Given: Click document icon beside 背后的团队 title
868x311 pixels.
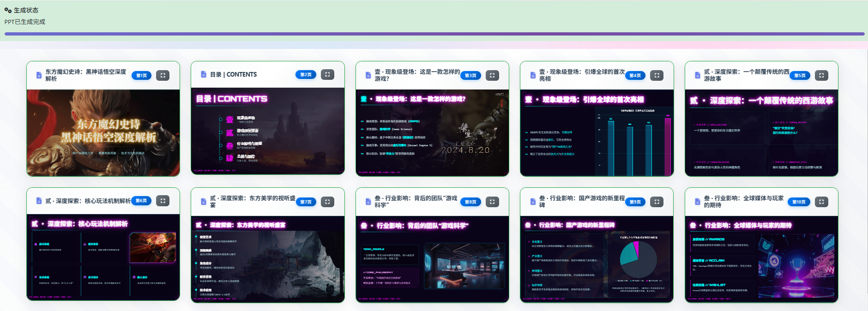Looking at the screenshot, I should [x=368, y=202].
